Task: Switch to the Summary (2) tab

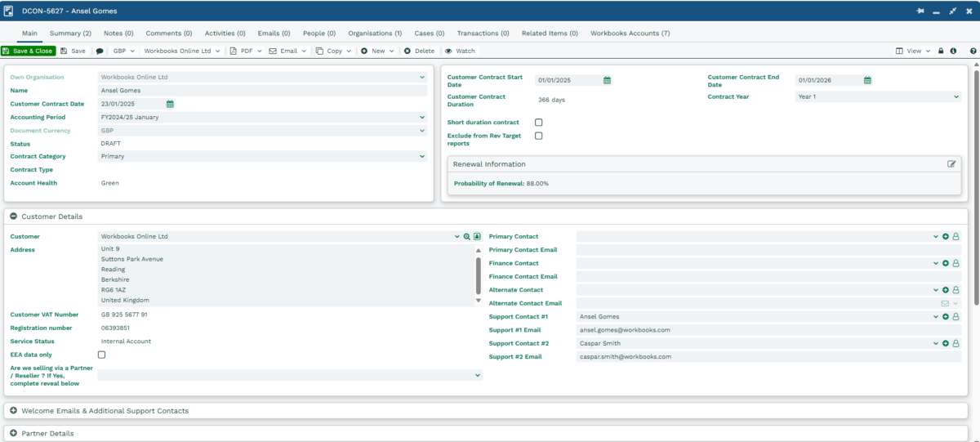Action: click(x=70, y=33)
